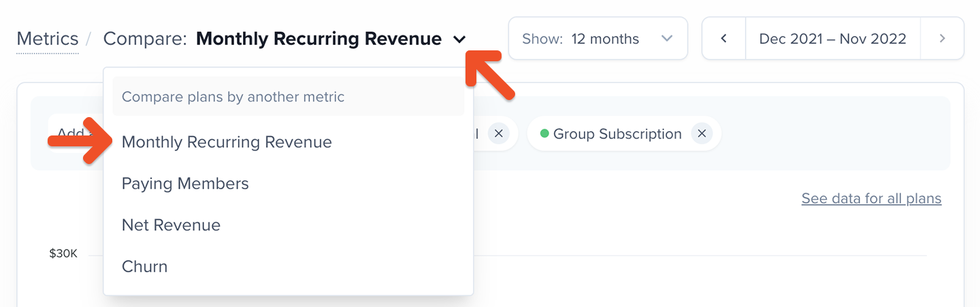
Task: Follow See data for all plans link
Action: pos(871,199)
